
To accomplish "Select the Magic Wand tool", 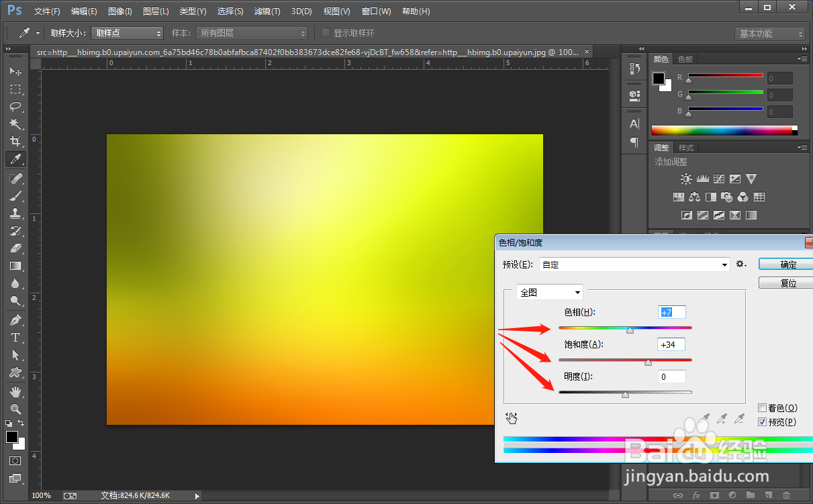I will pyautogui.click(x=15, y=123).
